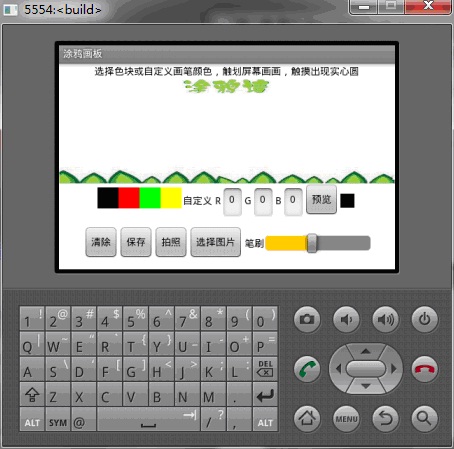Click the emulator power button
The width and height of the screenshot is (454, 449).
pyautogui.click(x=424, y=319)
